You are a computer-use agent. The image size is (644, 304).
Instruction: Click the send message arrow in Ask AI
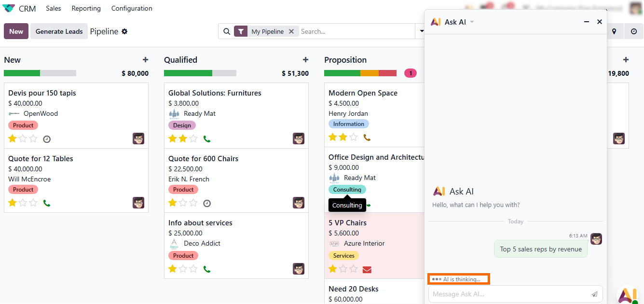click(594, 294)
